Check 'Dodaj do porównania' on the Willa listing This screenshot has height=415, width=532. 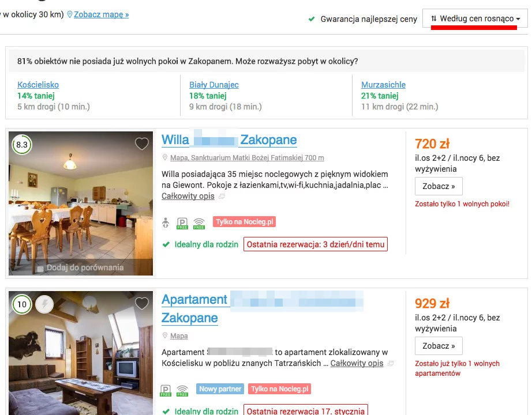[x=40, y=269]
